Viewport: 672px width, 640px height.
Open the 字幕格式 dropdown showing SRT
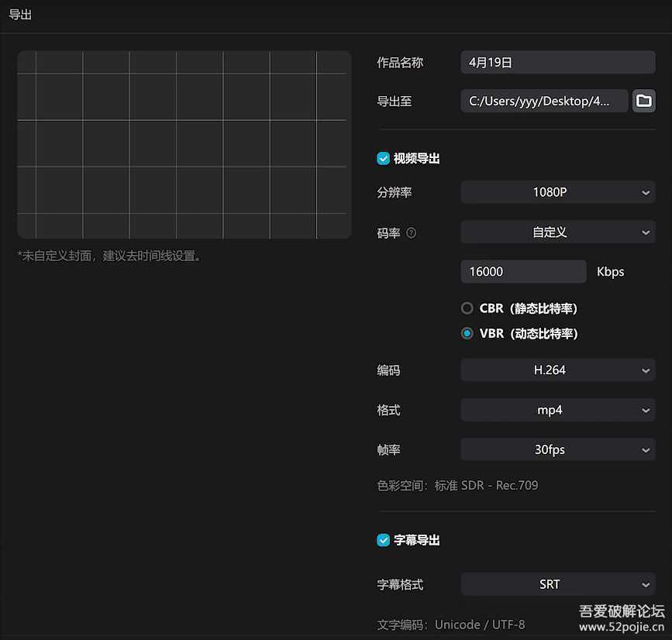click(x=557, y=584)
